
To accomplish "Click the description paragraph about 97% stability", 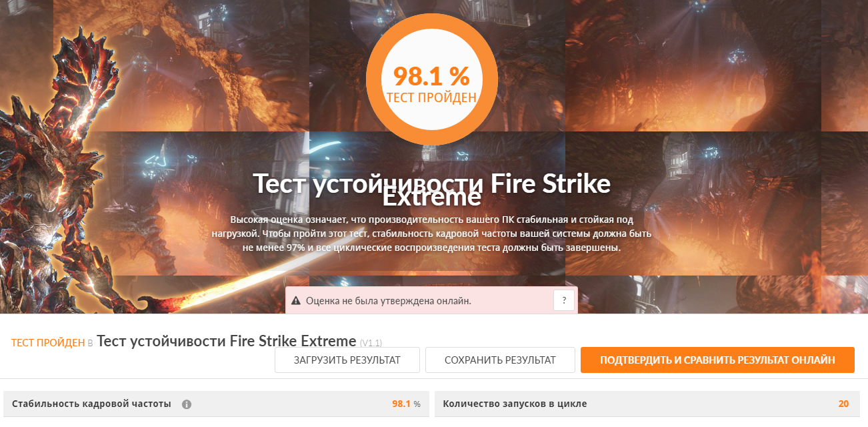I will pyautogui.click(x=432, y=234).
